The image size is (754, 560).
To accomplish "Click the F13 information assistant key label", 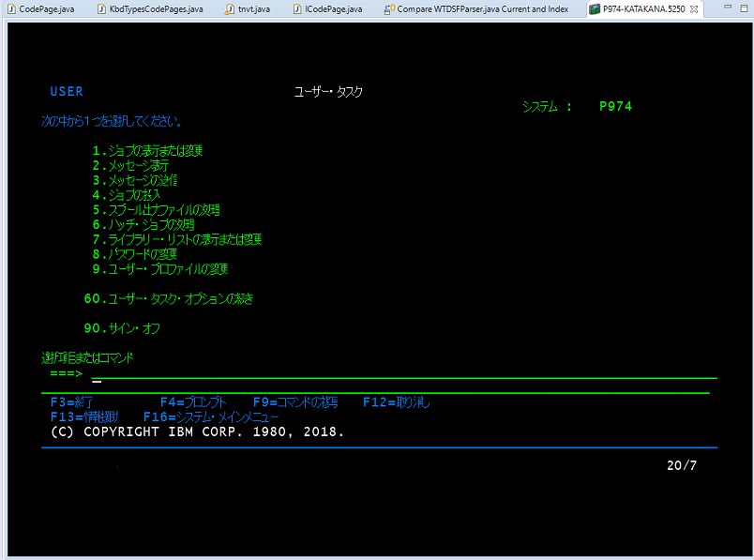I will pos(84,417).
